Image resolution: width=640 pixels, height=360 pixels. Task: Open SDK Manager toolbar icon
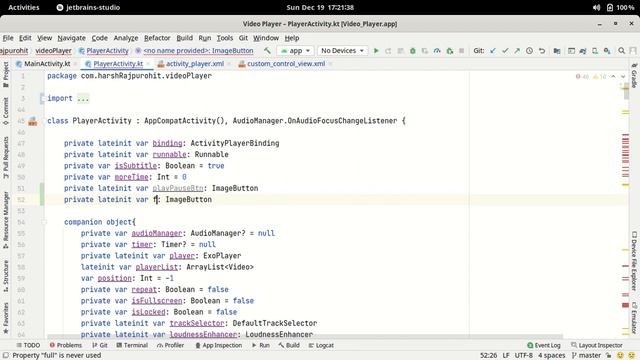[607, 51]
